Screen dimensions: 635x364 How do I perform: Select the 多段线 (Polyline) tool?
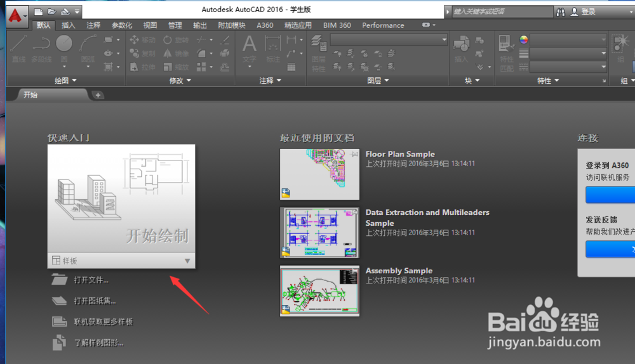pyautogui.click(x=41, y=49)
